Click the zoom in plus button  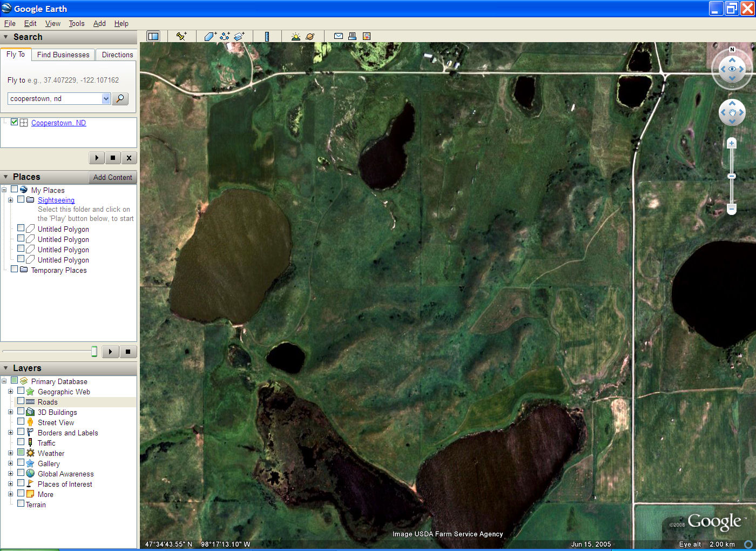732,143
